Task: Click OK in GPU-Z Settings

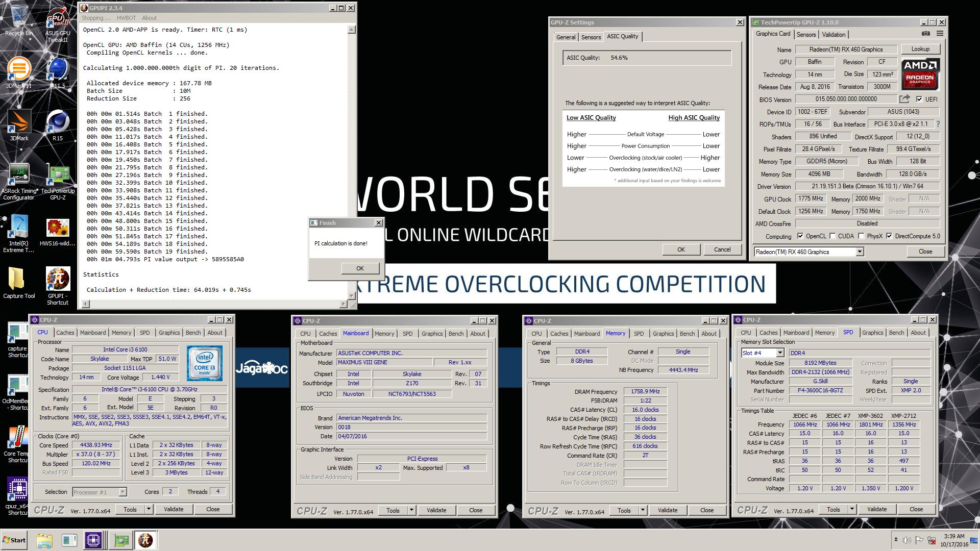Action: (x=681, y=249)
